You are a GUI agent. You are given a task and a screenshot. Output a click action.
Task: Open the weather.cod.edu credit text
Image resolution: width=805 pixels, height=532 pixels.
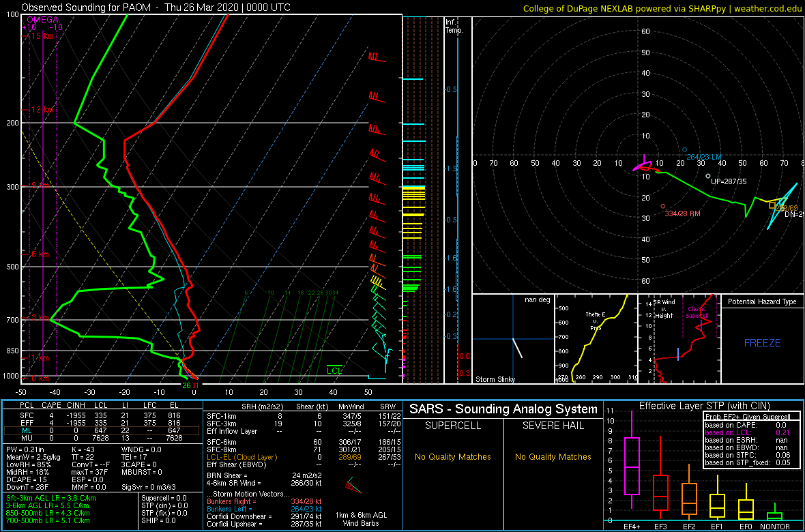tap(766, 8)
